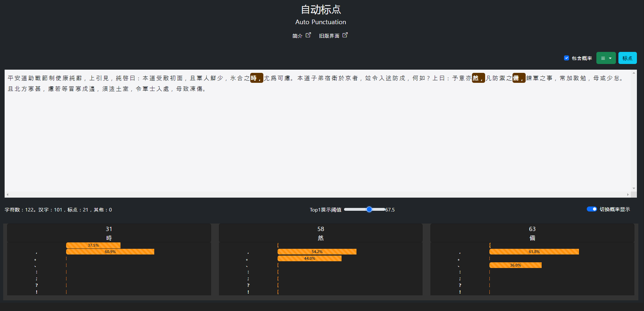Select highlighted 時， token in text

coord(256,78)
